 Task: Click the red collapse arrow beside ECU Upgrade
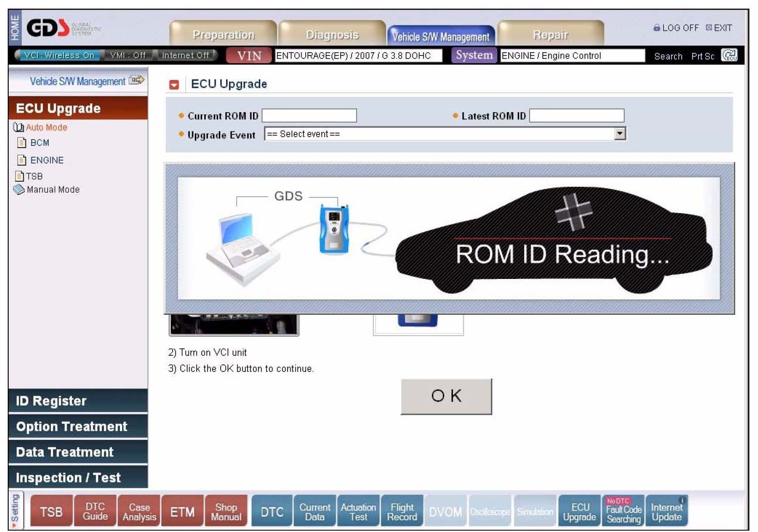(x=174, y=85)
